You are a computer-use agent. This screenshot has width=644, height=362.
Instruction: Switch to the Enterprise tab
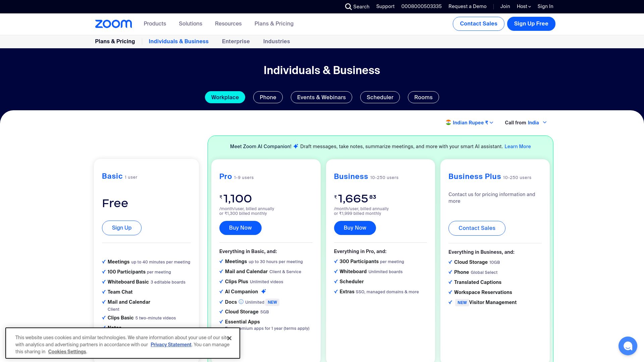tap(236, 41)
